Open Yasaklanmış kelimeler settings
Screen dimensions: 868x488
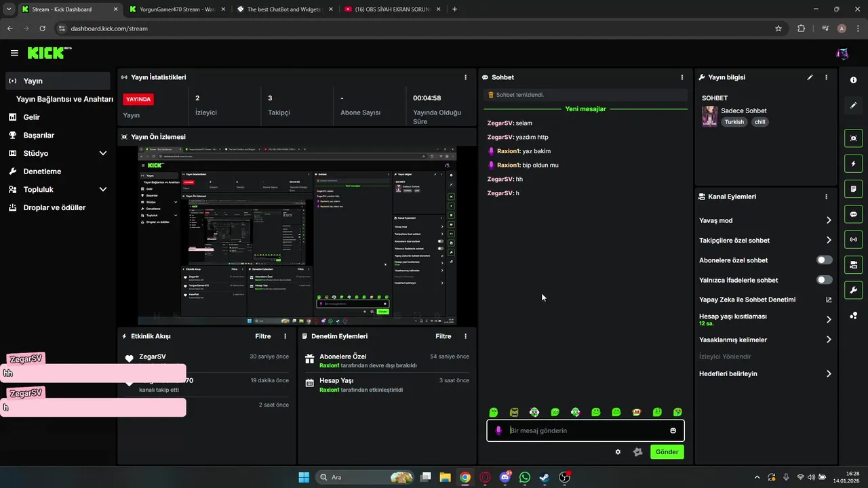766,340
